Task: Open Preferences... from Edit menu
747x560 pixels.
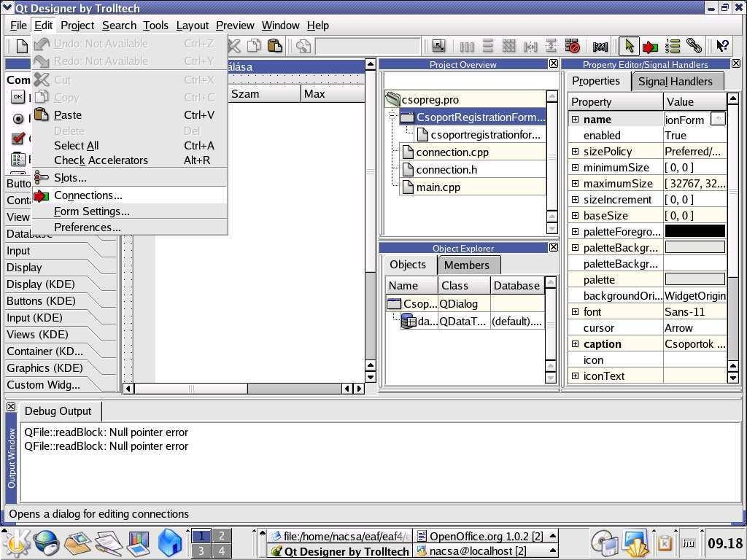Action: pyautogui.click(x=130, y=227)
